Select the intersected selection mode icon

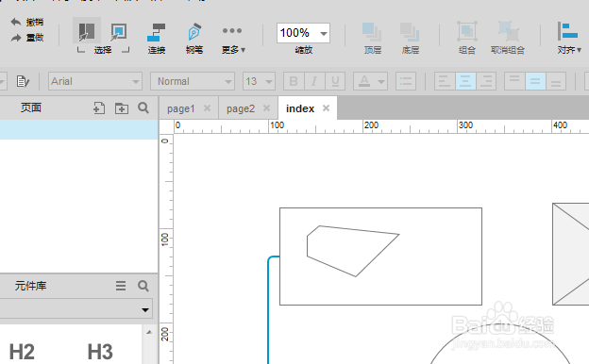click(x=87, y=31)
